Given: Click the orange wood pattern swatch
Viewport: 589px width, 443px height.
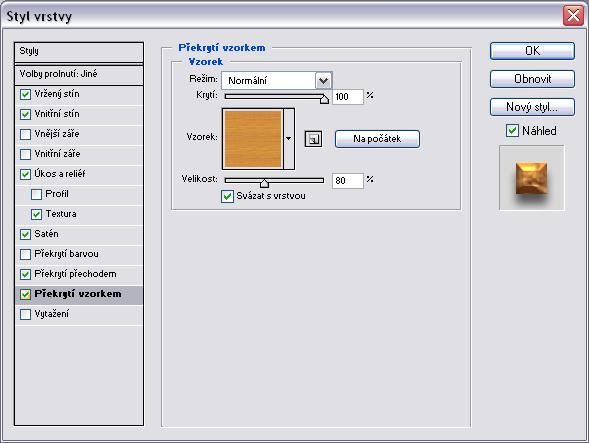Looking at the screenshot, I should point(253,139).
